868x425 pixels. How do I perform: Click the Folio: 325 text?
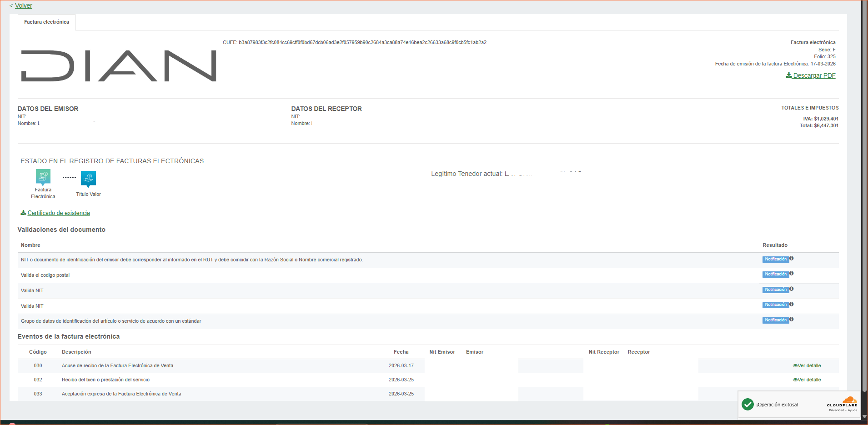825,57
